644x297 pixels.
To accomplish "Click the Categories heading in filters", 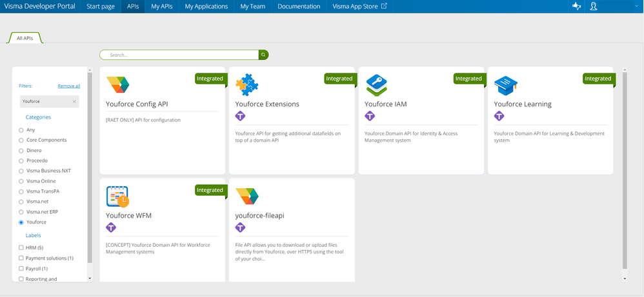I will 38,117.
